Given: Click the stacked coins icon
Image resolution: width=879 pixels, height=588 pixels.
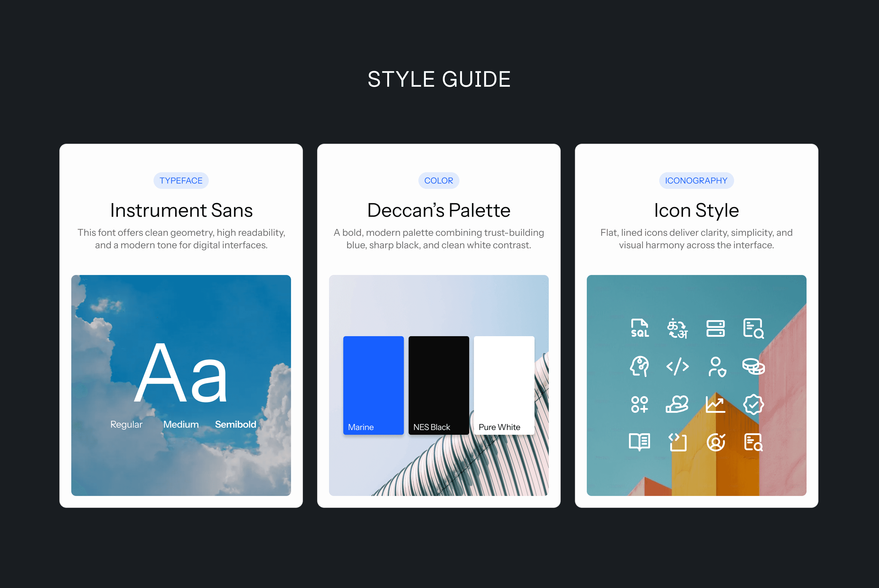Looking at the screenshot, I should (753, 366).
